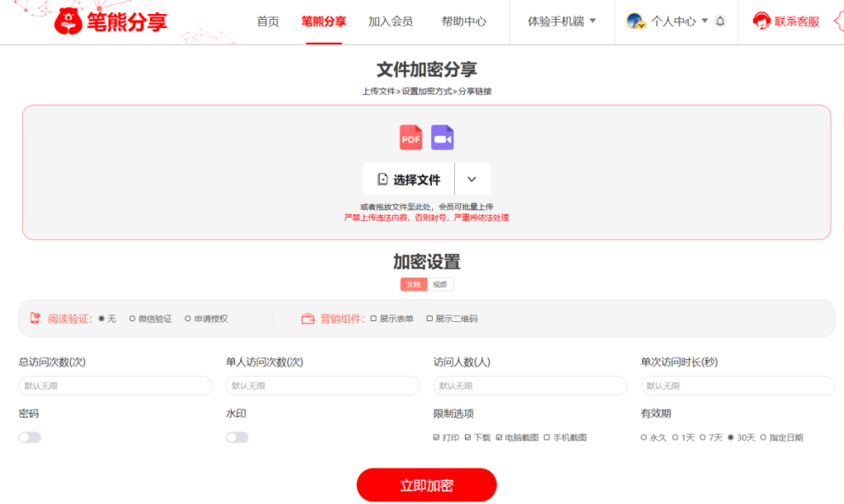Expand the arrow beside 选择文件

[472, 179]
